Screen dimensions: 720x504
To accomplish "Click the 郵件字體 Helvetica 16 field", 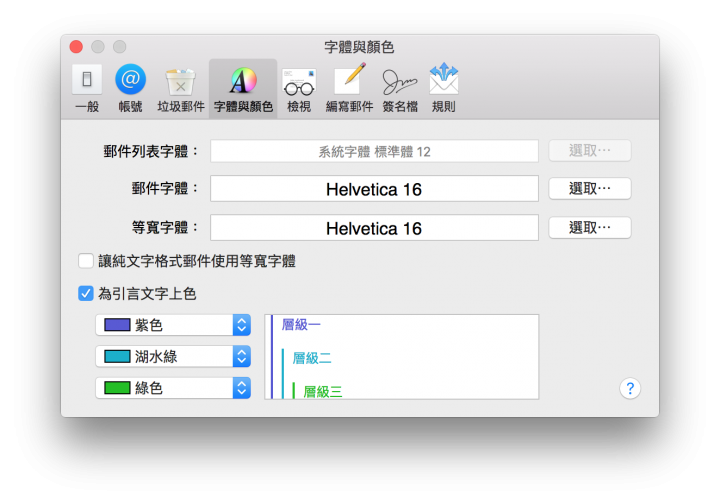I will (x=374, y=189).
